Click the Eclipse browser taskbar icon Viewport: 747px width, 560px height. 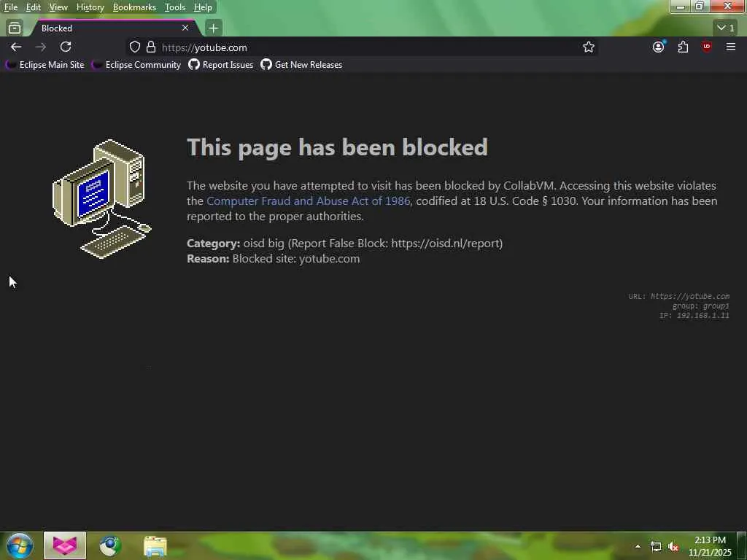65,545
